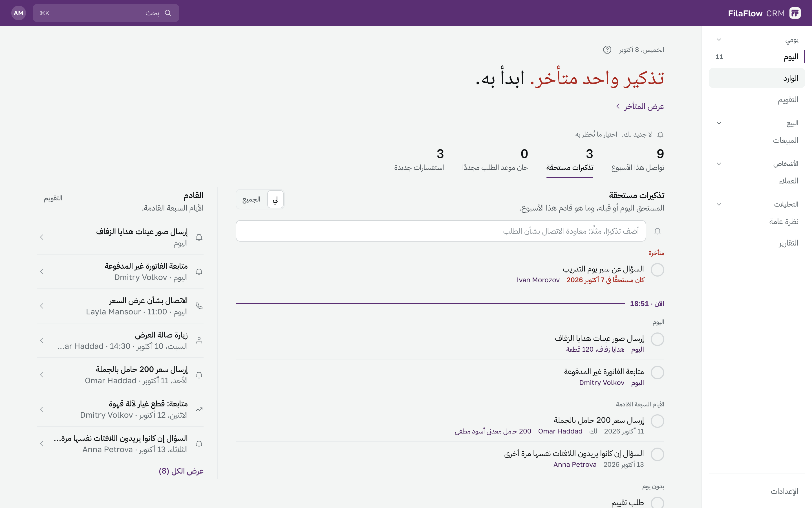The width and height of the screenshot is (812, 508).
Task: Open 'الوارد' in the sidebar
Action: pyautogui.click(x=757, y=78)
